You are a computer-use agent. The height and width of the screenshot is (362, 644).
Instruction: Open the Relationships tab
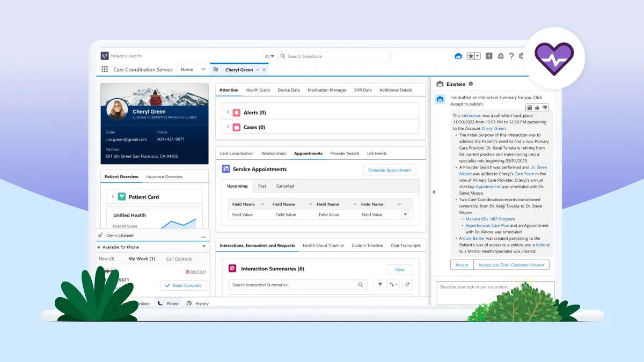(274, 153)
